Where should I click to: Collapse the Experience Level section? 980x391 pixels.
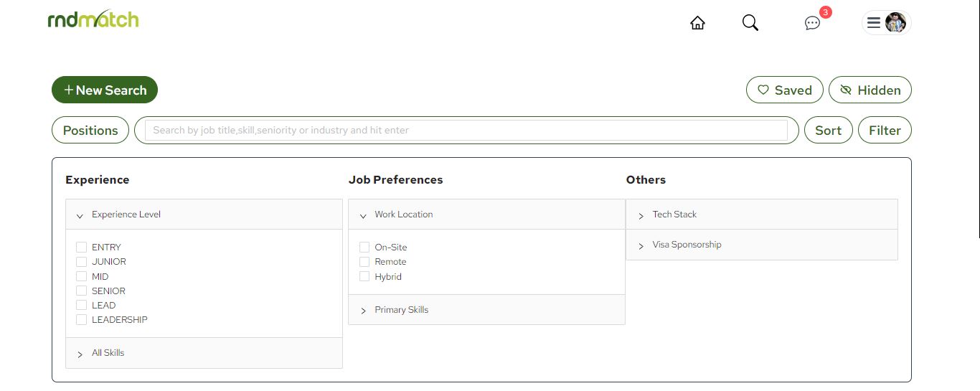[x=204, y=215]
